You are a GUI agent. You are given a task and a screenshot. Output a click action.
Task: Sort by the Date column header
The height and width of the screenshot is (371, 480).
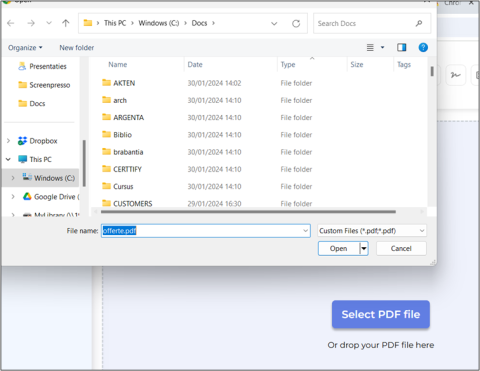pos(195,65)
